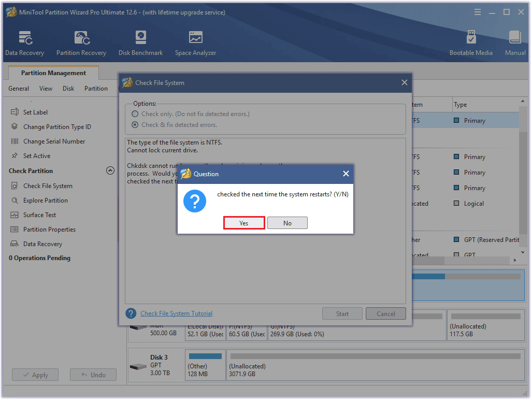Open Explore Partition in the sidebar
Screen dimensions: 532x400
tap(45, 201)
